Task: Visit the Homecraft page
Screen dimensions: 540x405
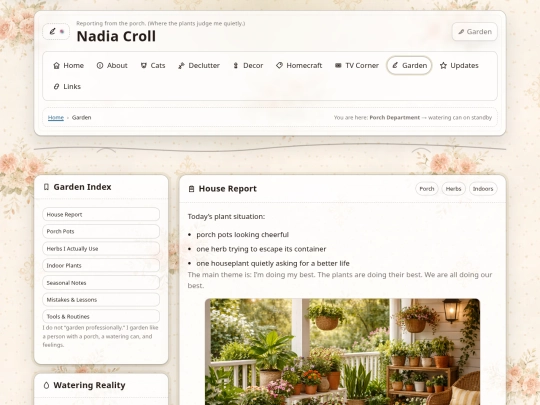Action: point(299,65)
